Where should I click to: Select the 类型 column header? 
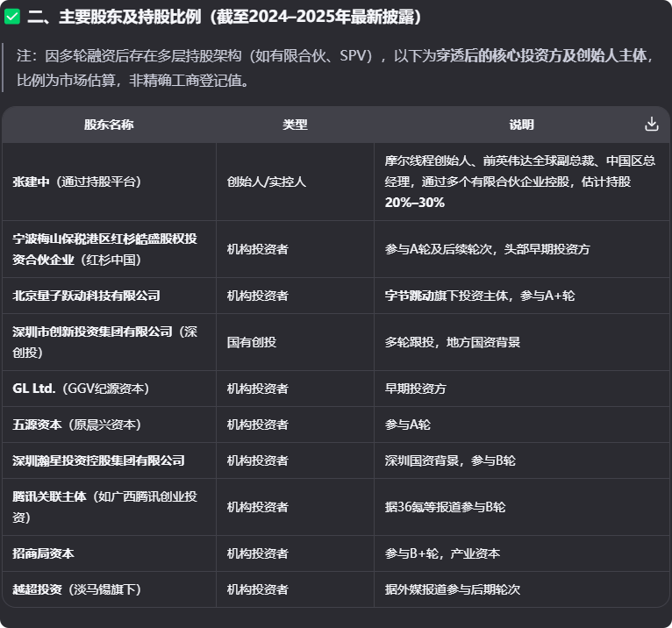tap(295, 125)
